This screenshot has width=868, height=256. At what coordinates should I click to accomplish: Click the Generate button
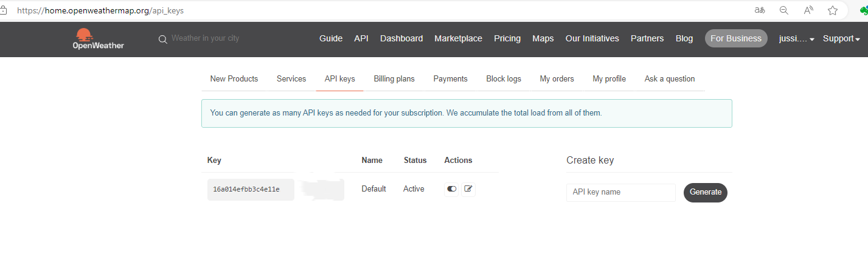click(x=706, y=192)
